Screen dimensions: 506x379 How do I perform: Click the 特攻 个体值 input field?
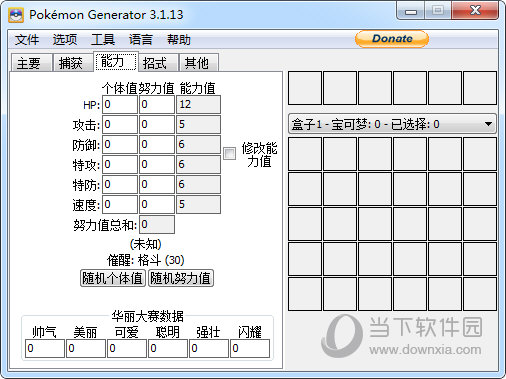120,165
